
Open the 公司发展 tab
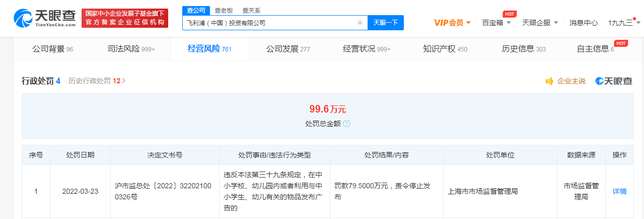coord(288,49)
